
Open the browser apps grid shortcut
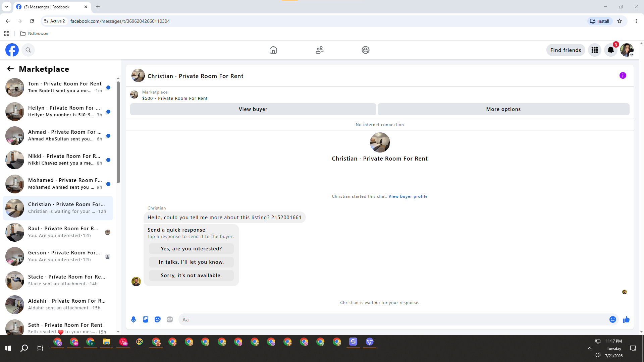coord(7,34)
